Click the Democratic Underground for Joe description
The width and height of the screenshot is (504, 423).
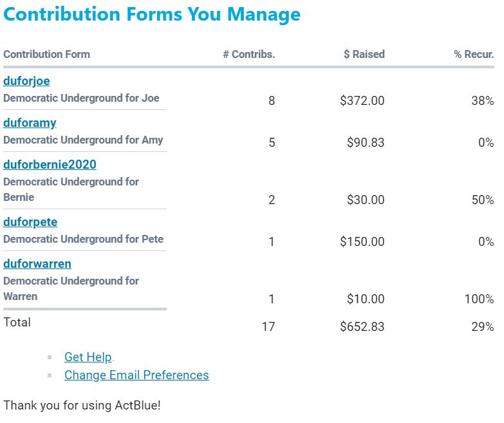point(81,99)
